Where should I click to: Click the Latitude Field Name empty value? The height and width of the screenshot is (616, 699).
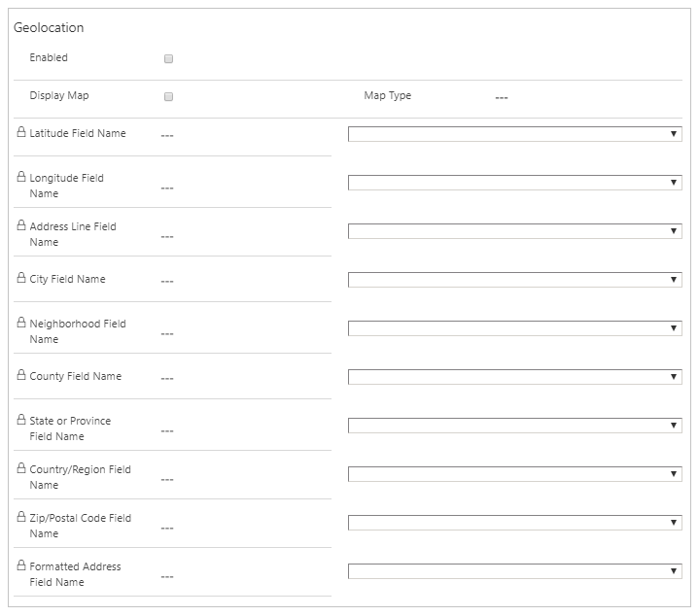(x=167, y=136)
